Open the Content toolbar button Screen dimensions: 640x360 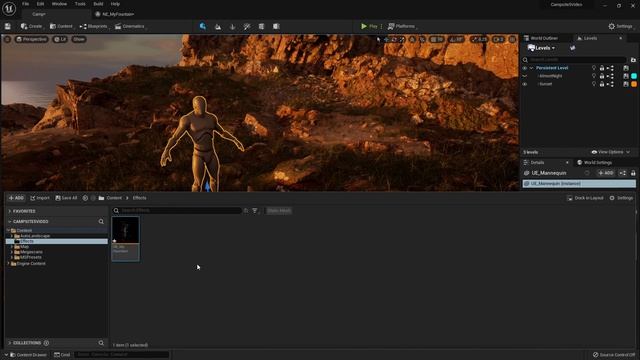[x=61, y=27]
